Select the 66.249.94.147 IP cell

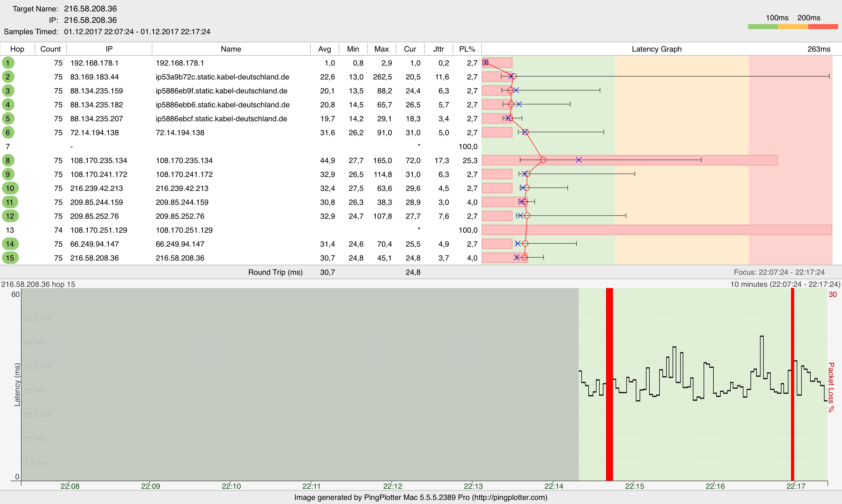tap(94, 244)
